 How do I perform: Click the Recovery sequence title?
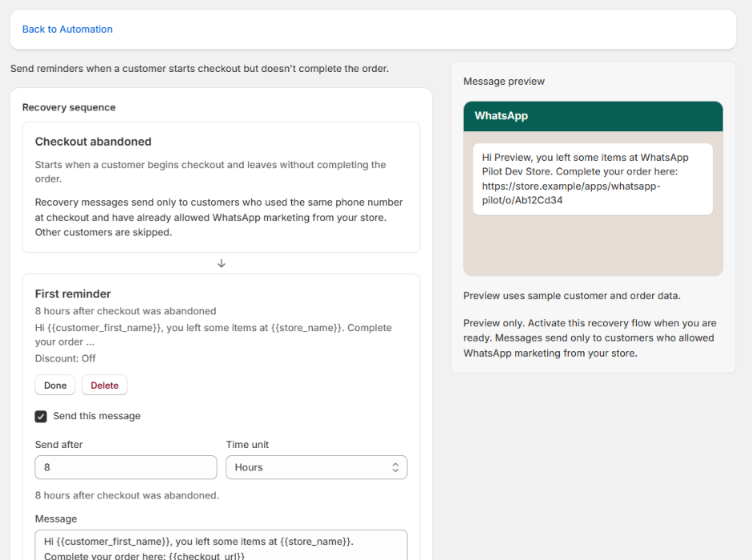69,107
